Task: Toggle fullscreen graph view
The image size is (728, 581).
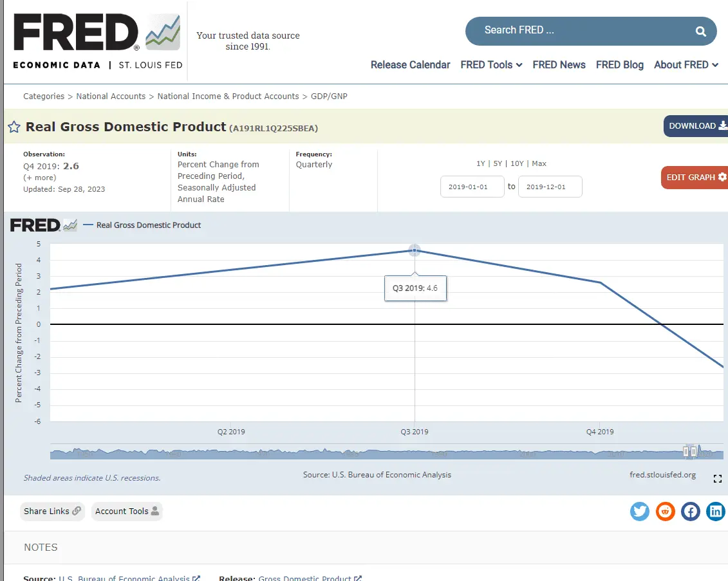Action: pyautogui.click(x=718, y=479)
